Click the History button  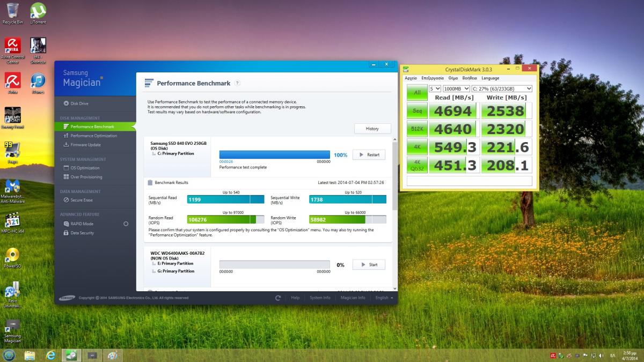[372, 129]
